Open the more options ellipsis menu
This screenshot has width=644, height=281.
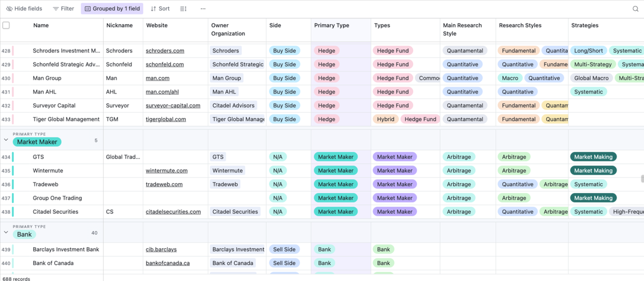(203, 9)
